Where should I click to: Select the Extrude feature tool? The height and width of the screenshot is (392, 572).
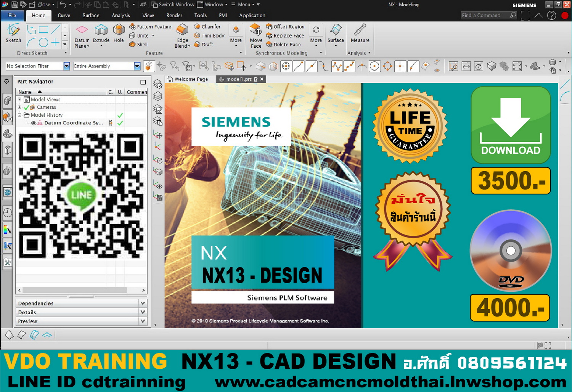[101, 31]
